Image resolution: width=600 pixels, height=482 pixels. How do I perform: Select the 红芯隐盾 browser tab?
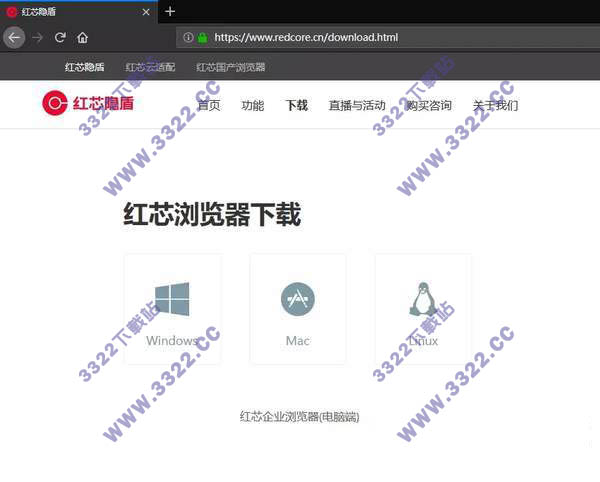coord(78,12)
